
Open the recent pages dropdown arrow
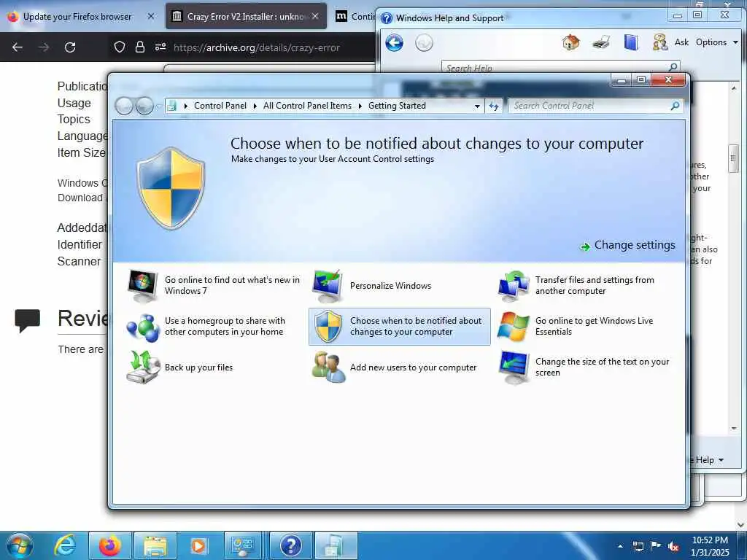click(158, 106)
